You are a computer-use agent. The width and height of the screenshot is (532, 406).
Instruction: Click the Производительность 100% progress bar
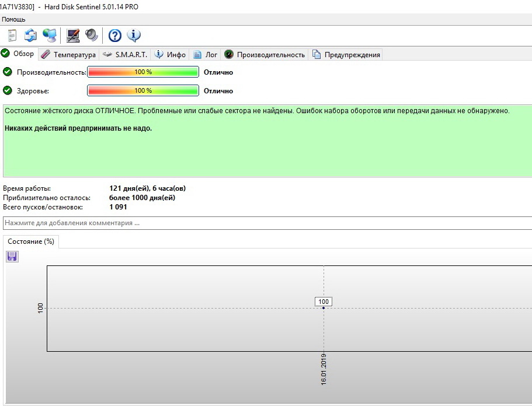tap(143, 72)
